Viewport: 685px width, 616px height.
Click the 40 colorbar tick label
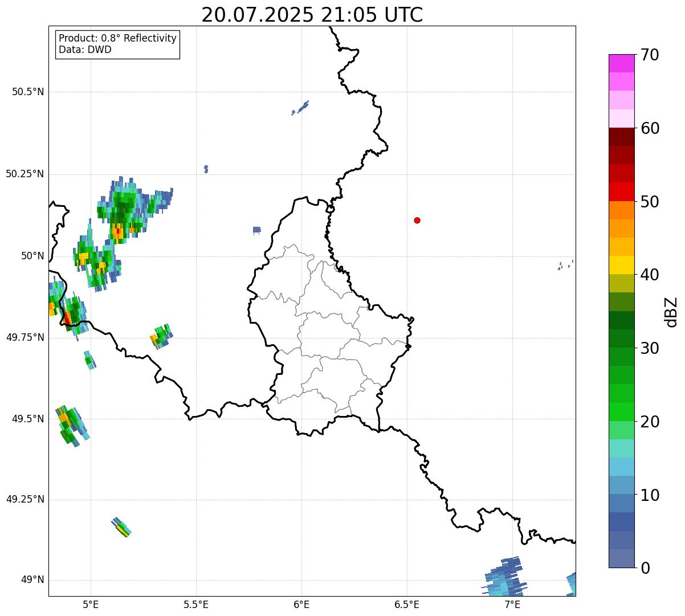coord(650,275)
